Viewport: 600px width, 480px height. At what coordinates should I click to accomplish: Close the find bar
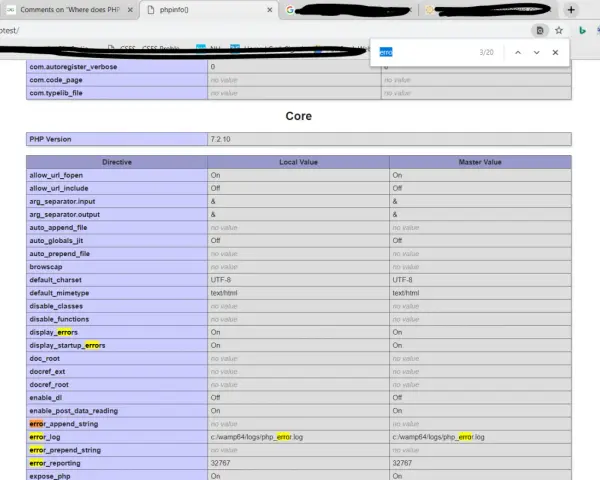[x=555, y=52]
